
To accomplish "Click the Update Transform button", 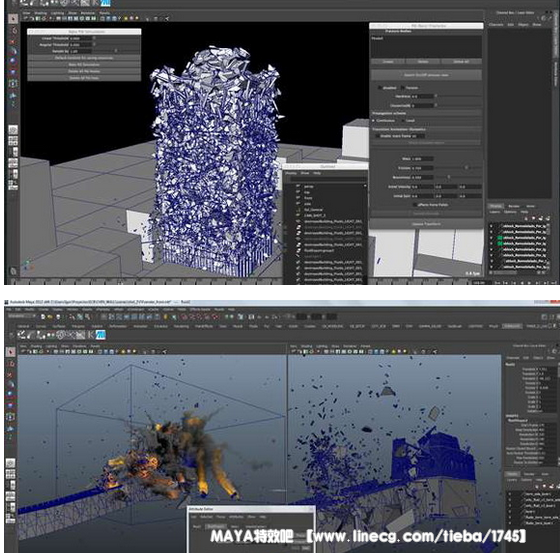I will coord(426,224).
